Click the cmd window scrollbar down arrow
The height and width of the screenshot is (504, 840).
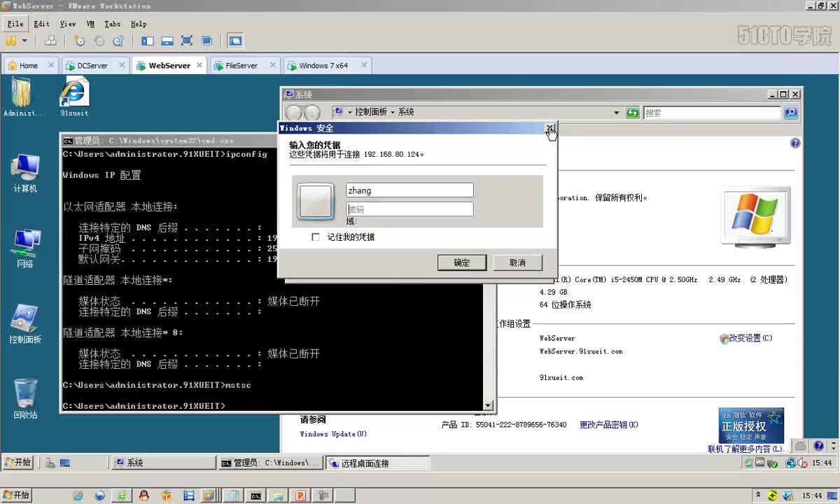[488, 405]
